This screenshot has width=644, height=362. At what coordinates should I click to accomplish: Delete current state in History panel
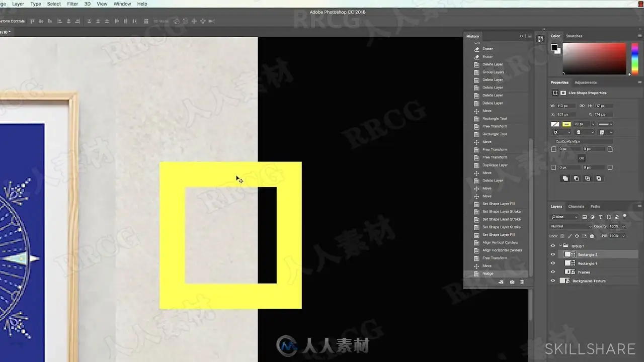(522, 282)
